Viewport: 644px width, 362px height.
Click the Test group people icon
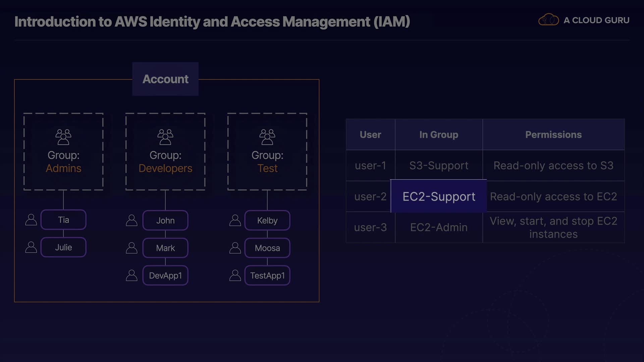click(x=267, y=137)
